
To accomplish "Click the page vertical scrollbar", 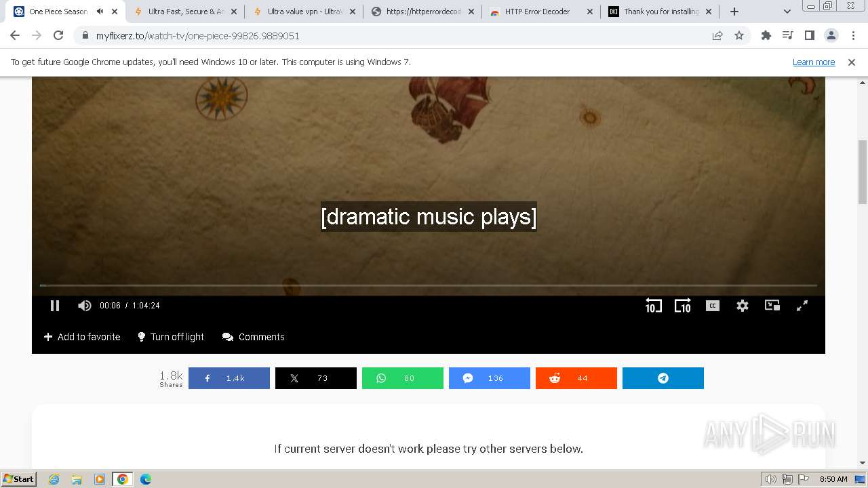I will click(863, 171).
